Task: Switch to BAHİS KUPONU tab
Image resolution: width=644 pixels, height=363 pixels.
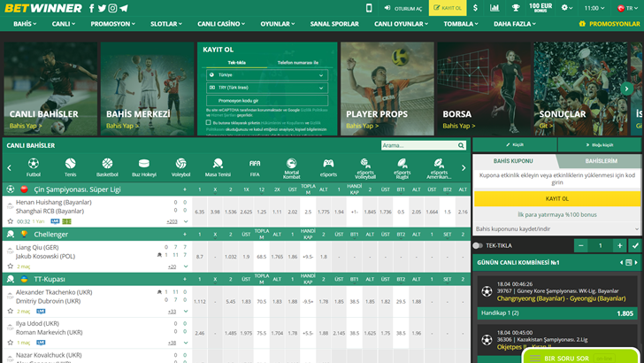Action: pyautogui.click(x=513, y=161)
